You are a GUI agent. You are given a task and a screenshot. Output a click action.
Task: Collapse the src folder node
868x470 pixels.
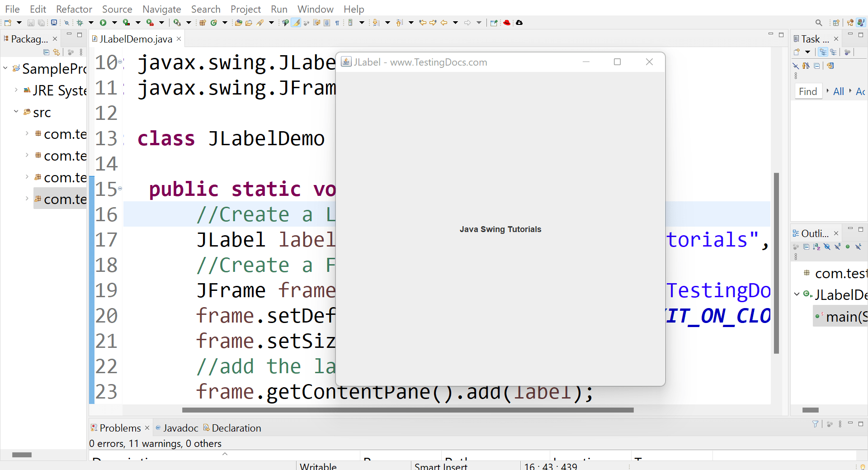point(16,111)
